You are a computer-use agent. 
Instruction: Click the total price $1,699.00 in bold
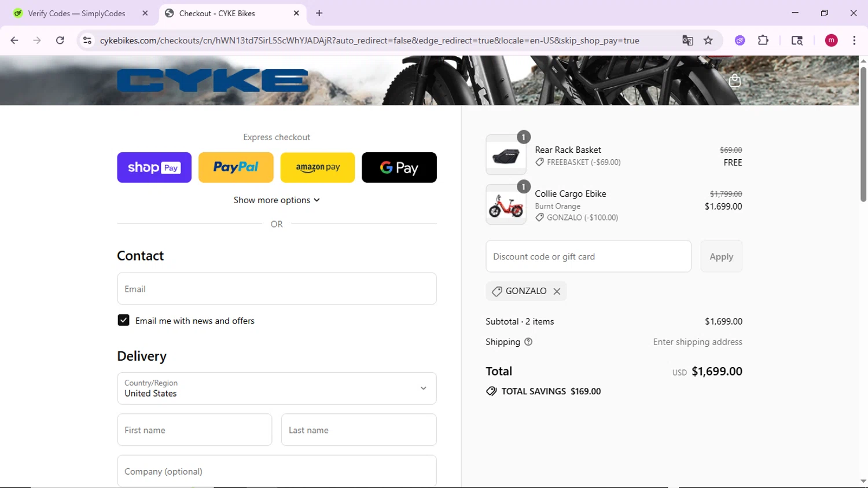pyautogui.click(x=717, y=372)
